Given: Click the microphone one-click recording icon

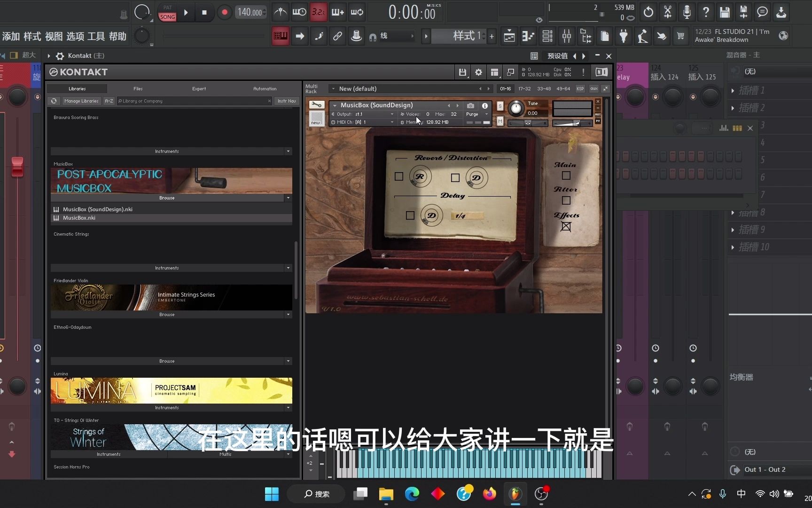Looking at the screenshot, I should coord(687,12).
